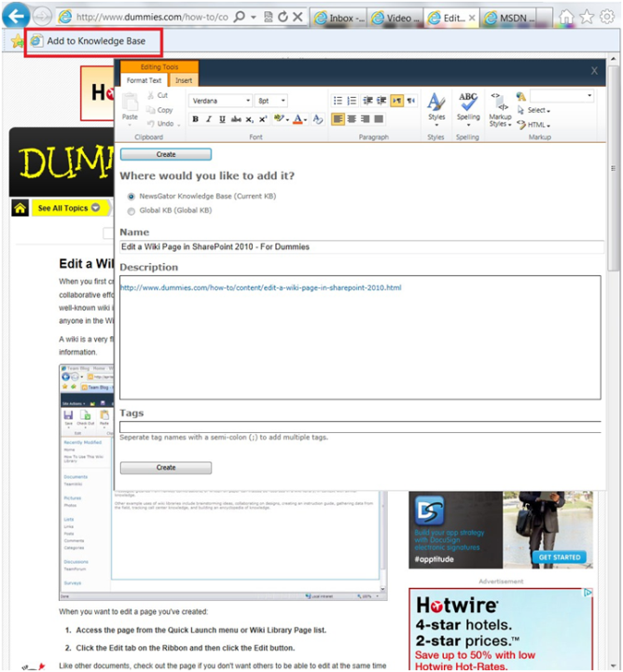This screenshot has height=672, width=623.
Task: Click the Underline formatting icon
Action: [222, 119]
